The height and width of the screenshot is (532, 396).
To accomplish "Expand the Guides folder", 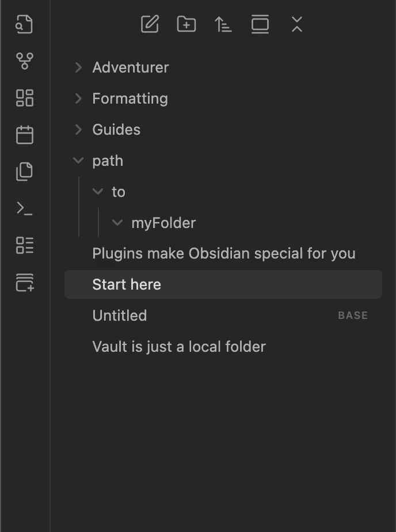I will click(x=116, y=130).
